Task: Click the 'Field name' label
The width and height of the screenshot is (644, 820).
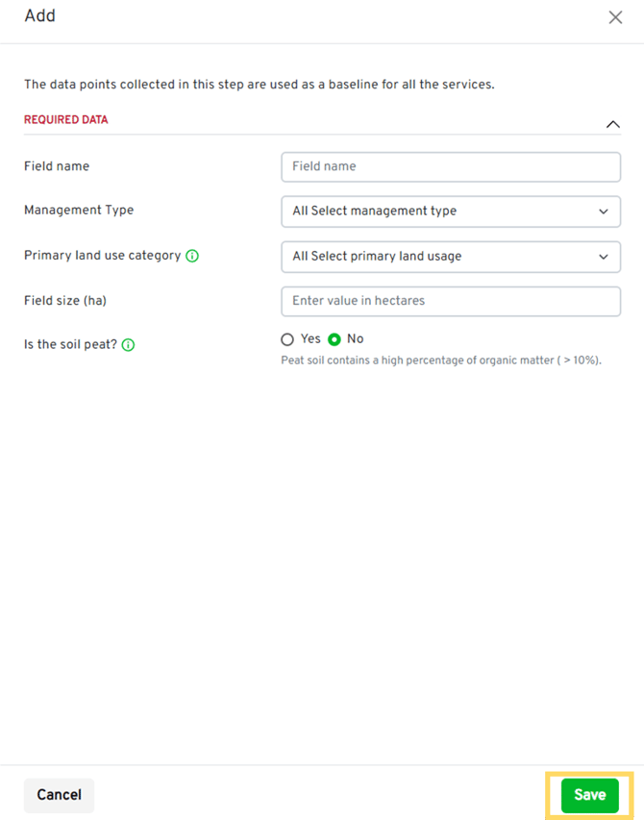Action: point(57,166)
